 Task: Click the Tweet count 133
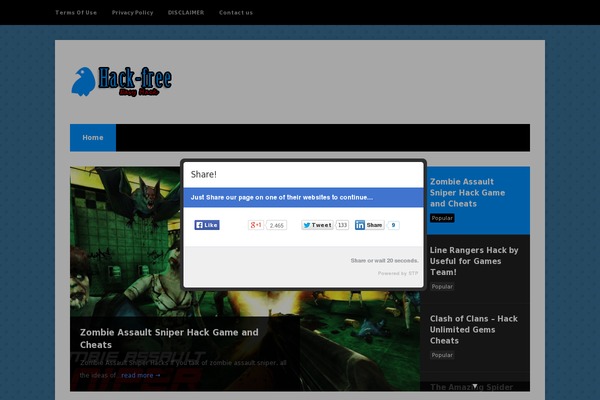(x=342, y=225)
